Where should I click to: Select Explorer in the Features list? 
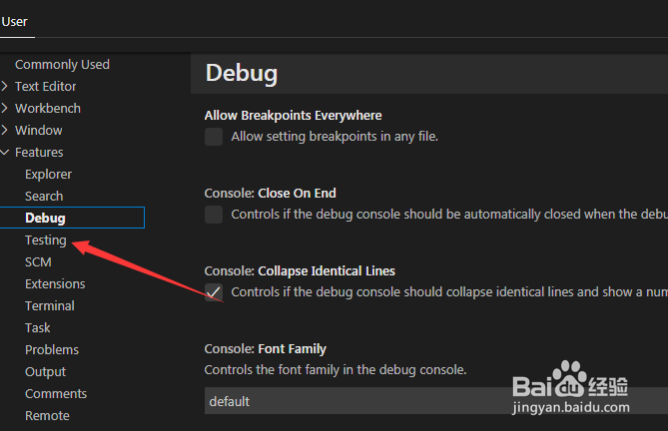(48, 174)
